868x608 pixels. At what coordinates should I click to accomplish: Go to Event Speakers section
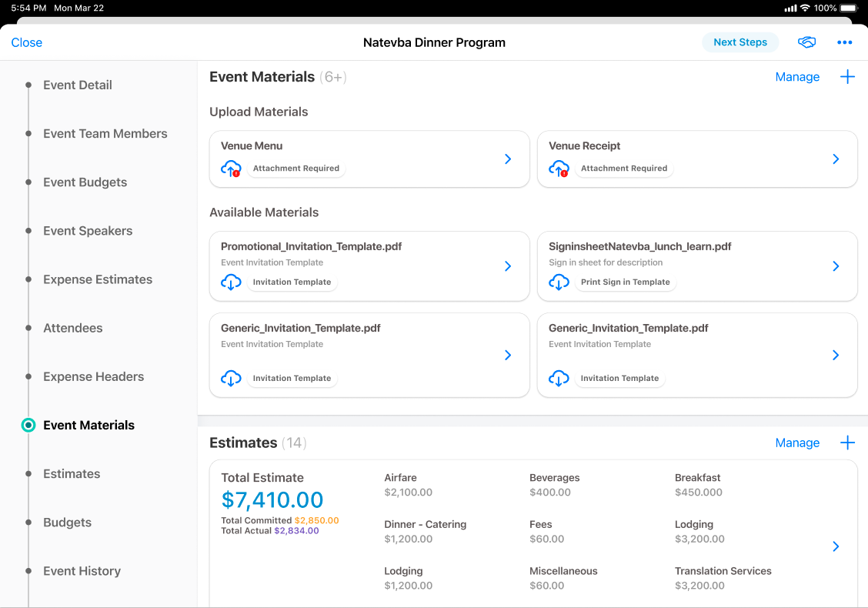(88, 231)
